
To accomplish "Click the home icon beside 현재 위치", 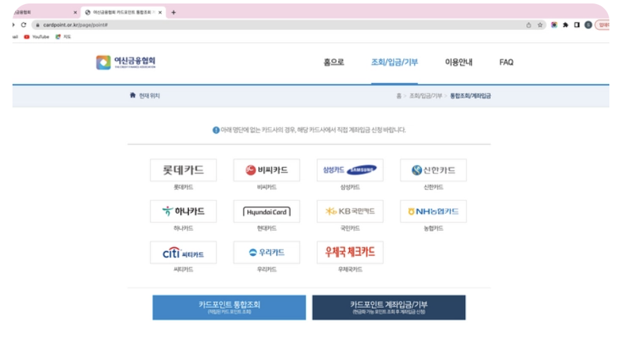I will 133,95.
